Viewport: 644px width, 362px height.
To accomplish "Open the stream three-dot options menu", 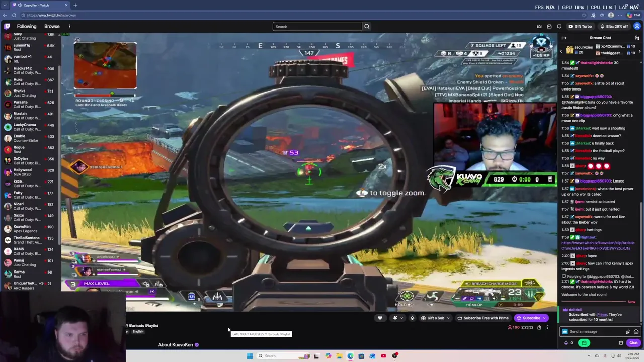I will click(x=547, y=327).
